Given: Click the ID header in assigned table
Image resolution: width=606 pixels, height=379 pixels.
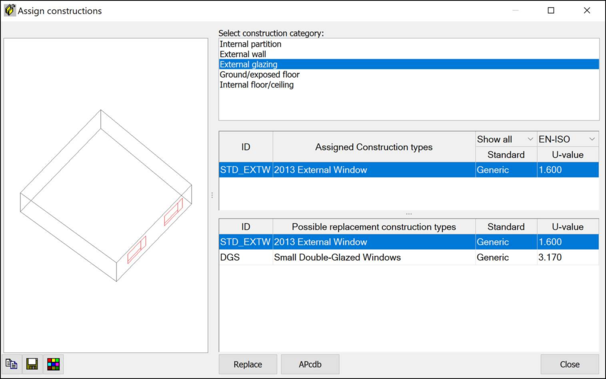Looking at the screenshot, I should coord(246,147).
